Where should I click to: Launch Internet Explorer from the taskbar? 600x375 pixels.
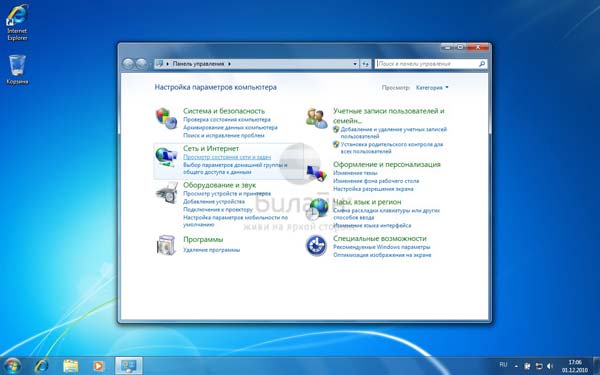(41, 366)
